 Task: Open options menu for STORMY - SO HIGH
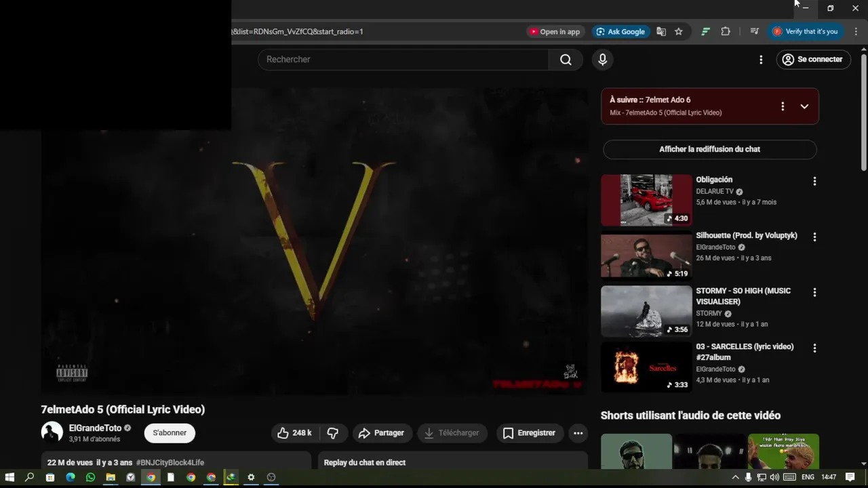pos(814,293)
